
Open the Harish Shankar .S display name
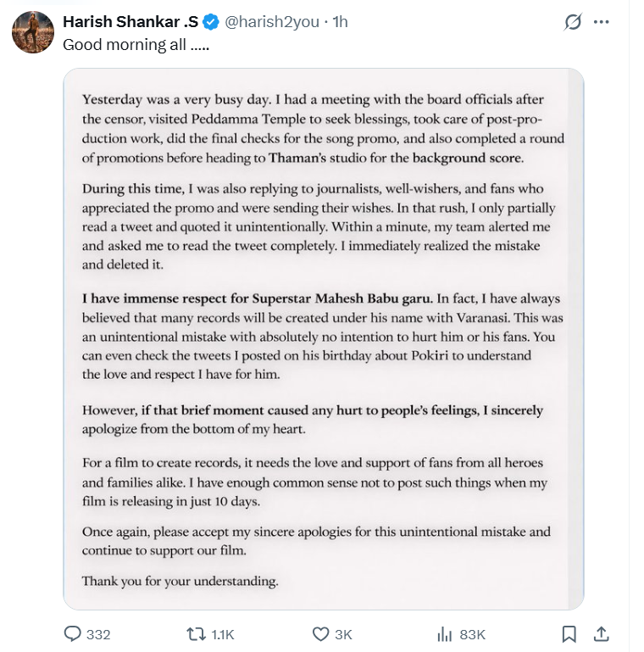click(130, 23)
